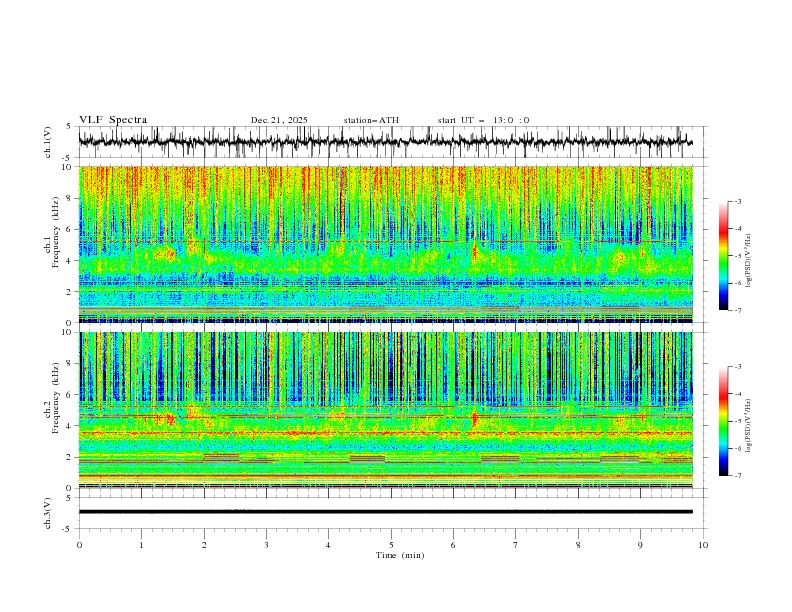Click the "6" kHz tick on ch.2 frequency axis

[71, 395]
